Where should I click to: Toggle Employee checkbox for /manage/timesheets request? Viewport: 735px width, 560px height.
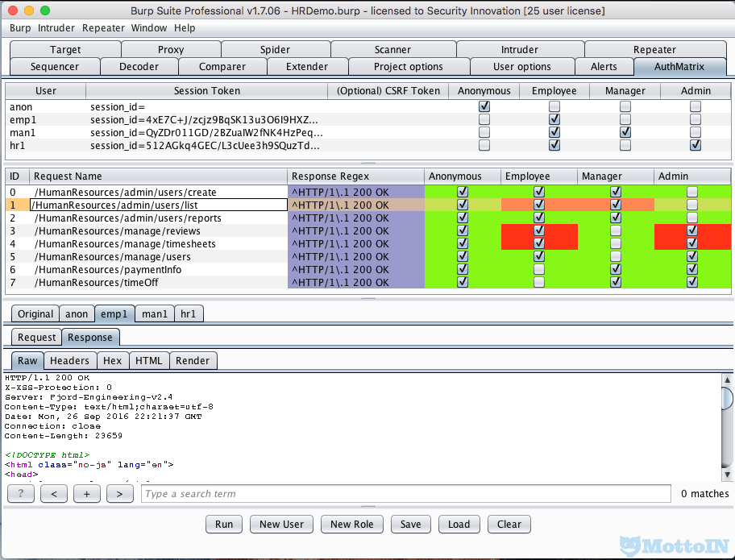coord(539,243)
